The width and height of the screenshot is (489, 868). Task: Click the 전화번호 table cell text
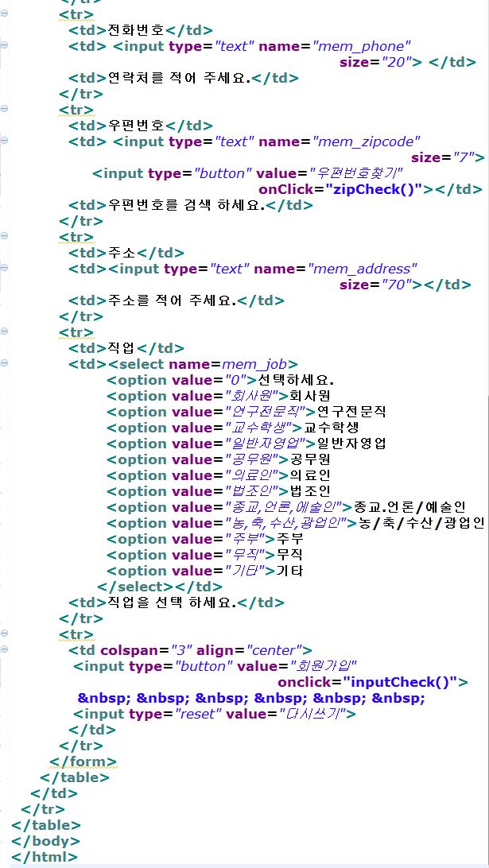point(134,30)
